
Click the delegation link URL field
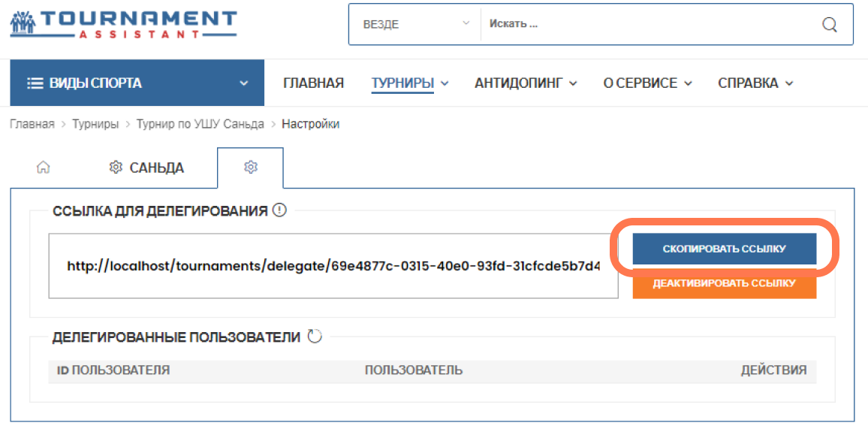[x=333, y=266]
